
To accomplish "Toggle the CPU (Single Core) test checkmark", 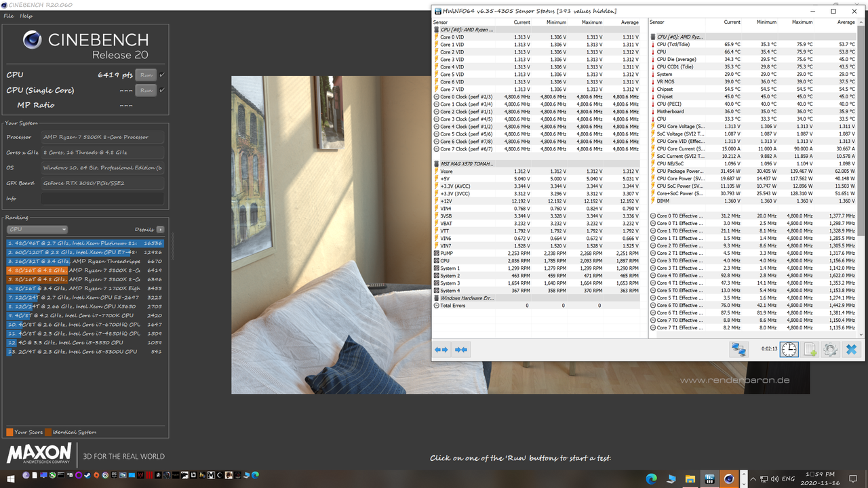I will coord(162,89).
